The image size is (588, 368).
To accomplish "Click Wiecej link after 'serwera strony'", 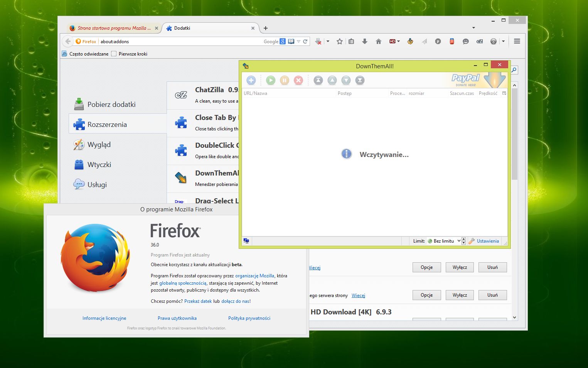I will (x=358, y=295).
